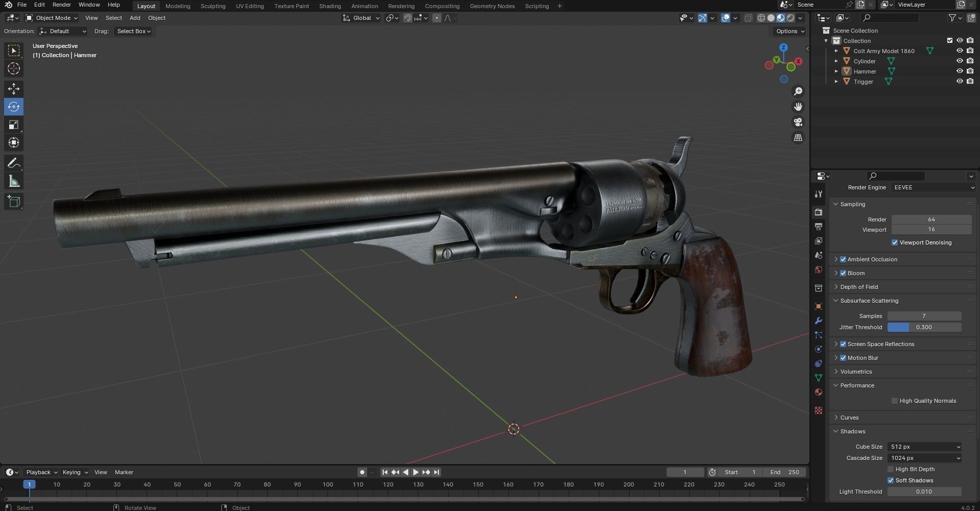
Task: Open the Scene properties tab
Action: tap(819, 255)
